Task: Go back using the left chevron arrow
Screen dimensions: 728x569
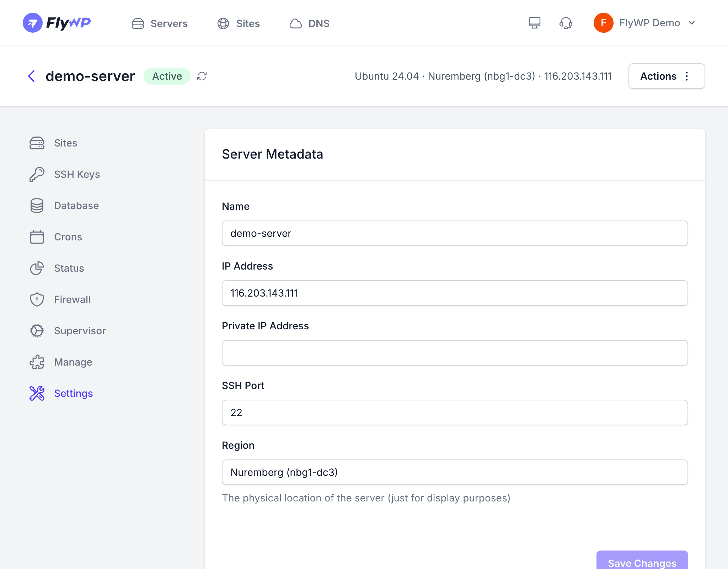Action: pyautogui.click(x=32, y=76)
